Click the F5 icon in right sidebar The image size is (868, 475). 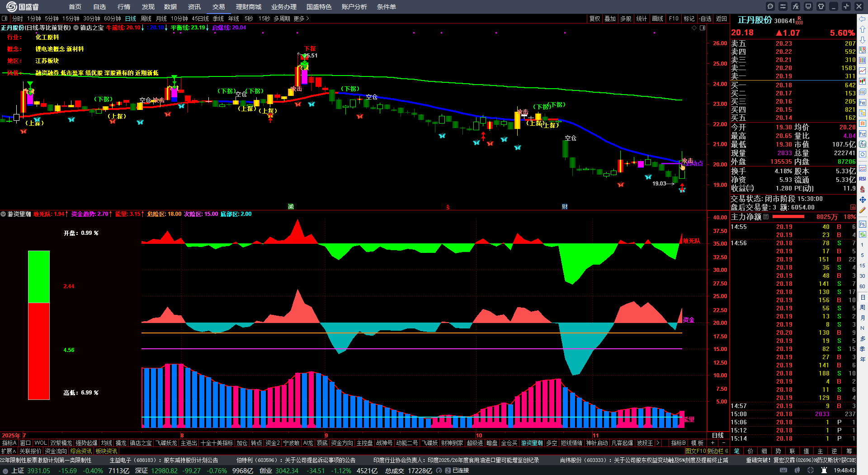(x=863, y=224)
